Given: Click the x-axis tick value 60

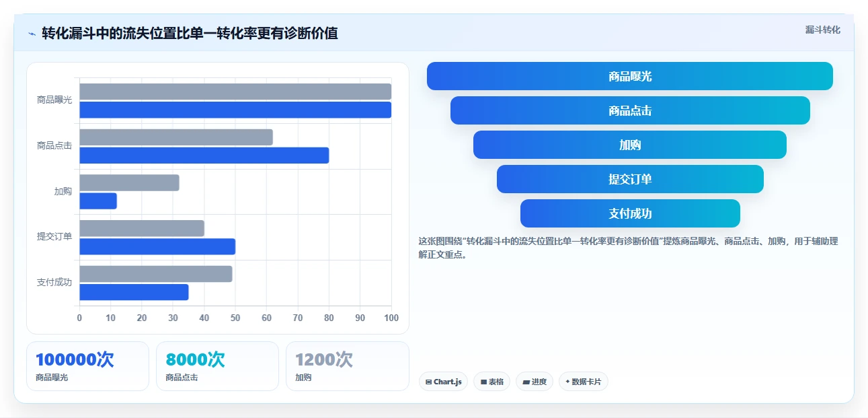Looking at the screenshot, I should tap(266, 318).
